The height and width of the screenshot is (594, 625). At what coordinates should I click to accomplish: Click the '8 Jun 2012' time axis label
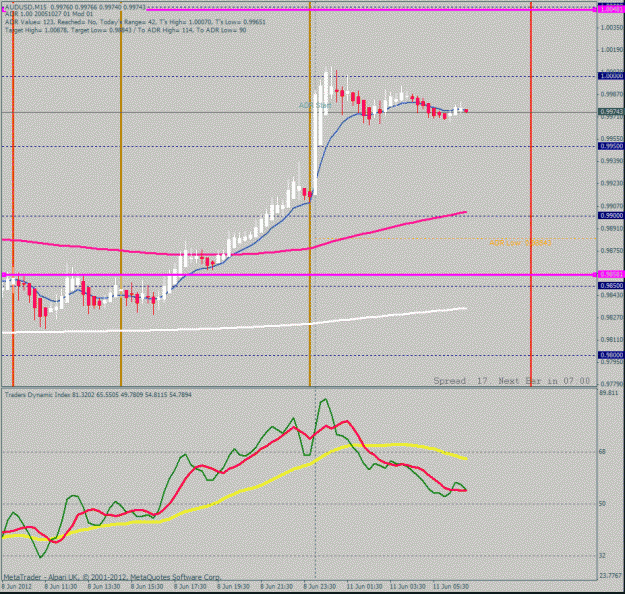point(17,587)
